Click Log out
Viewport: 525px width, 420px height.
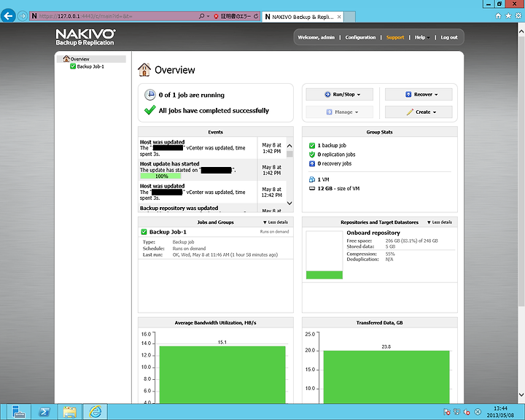449,37
